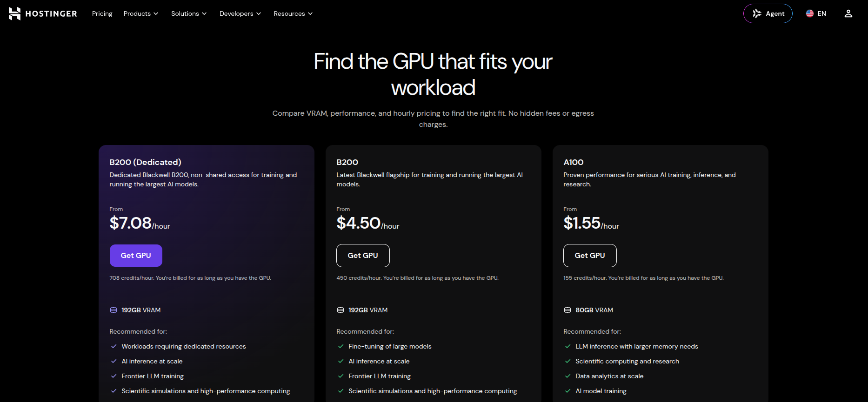
Task: Click checkmark beside Data analytics at scale
Action: pyautogui.click(x=568, y=376)
